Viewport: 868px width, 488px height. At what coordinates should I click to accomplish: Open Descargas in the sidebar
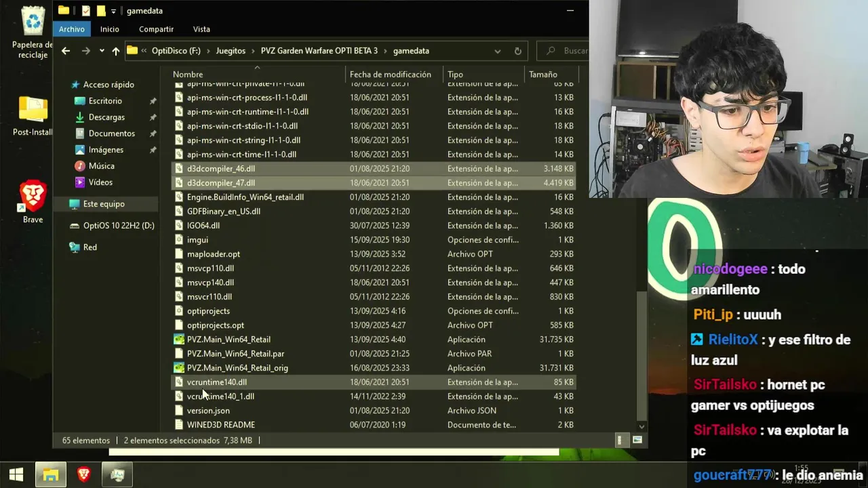click(106, 117)
